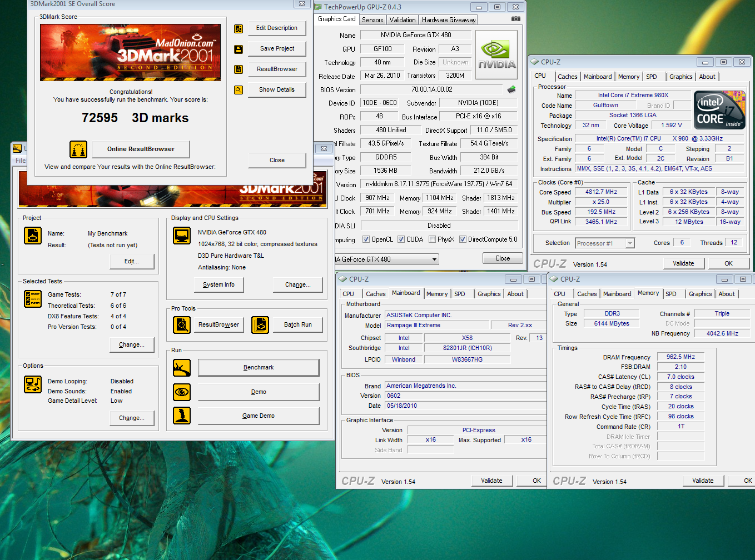Click the ResultBrowser icon beside score panel
Screen dimensions: 755x560
[239, 69]
